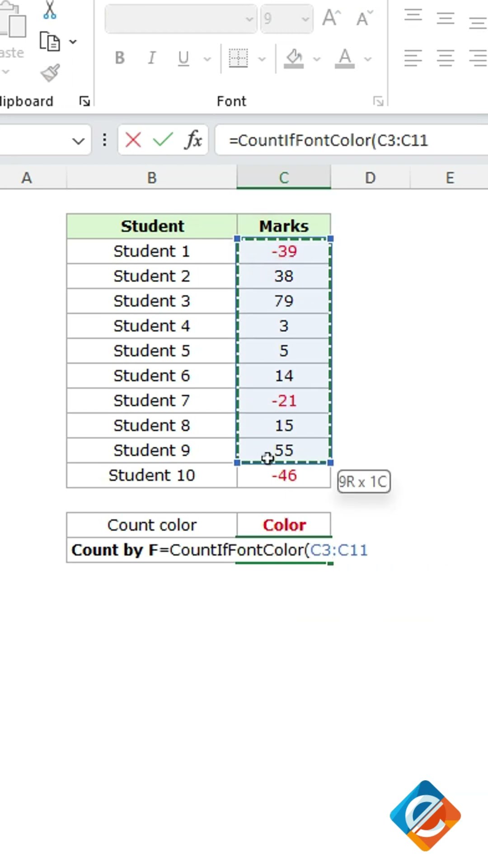Open the Font dialog launcher
Screen dimensions: 488x868
378,101
